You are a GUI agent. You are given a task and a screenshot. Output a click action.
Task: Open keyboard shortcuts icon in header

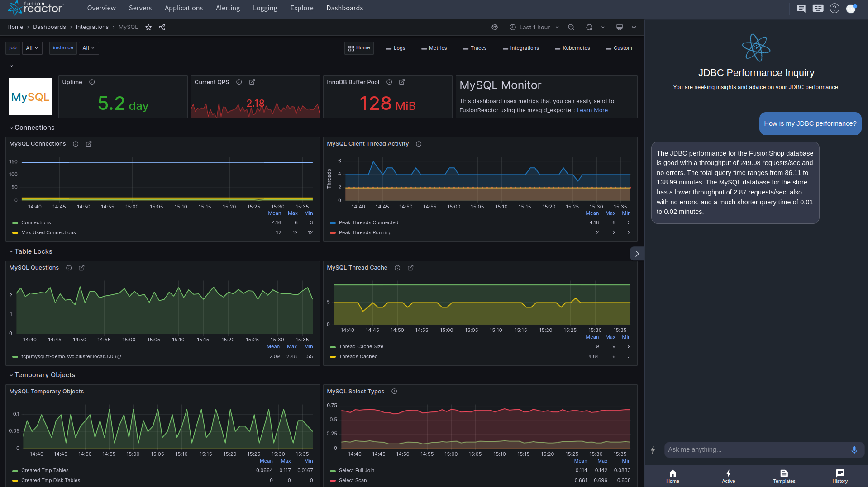click(818, 8)
